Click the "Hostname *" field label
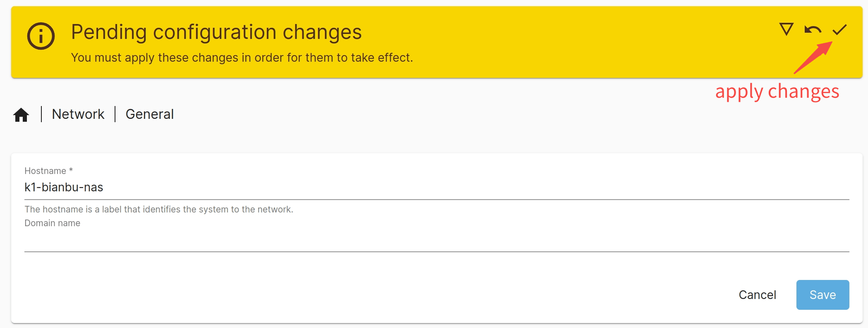 point(48,171)
